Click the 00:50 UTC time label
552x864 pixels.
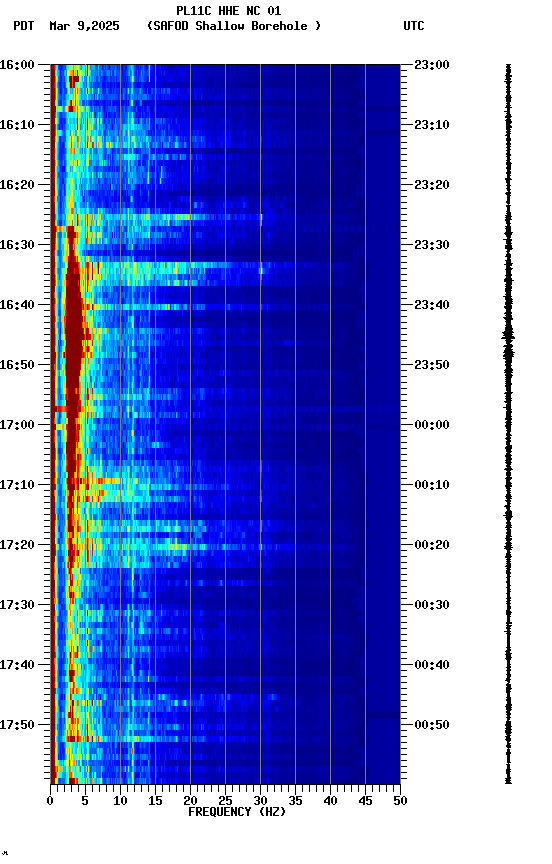432,725
